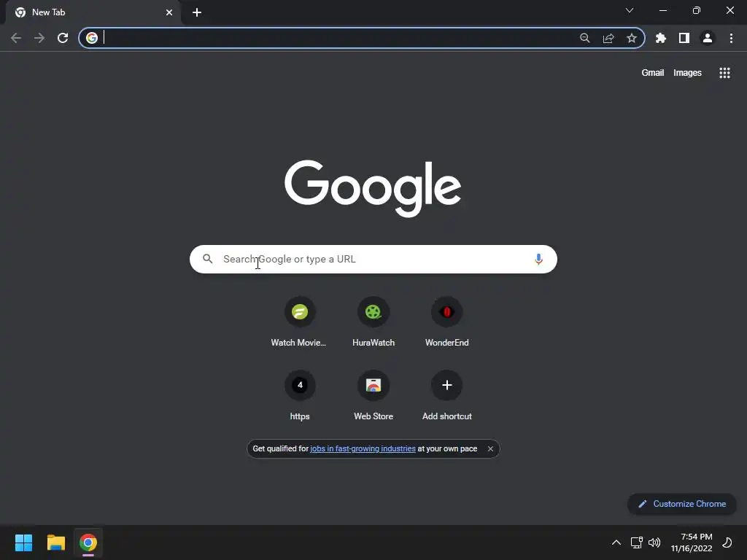This screenshot has width=747, height=560.
Task: Click Customize Chrome button
Action: click(x=682, y=504)
